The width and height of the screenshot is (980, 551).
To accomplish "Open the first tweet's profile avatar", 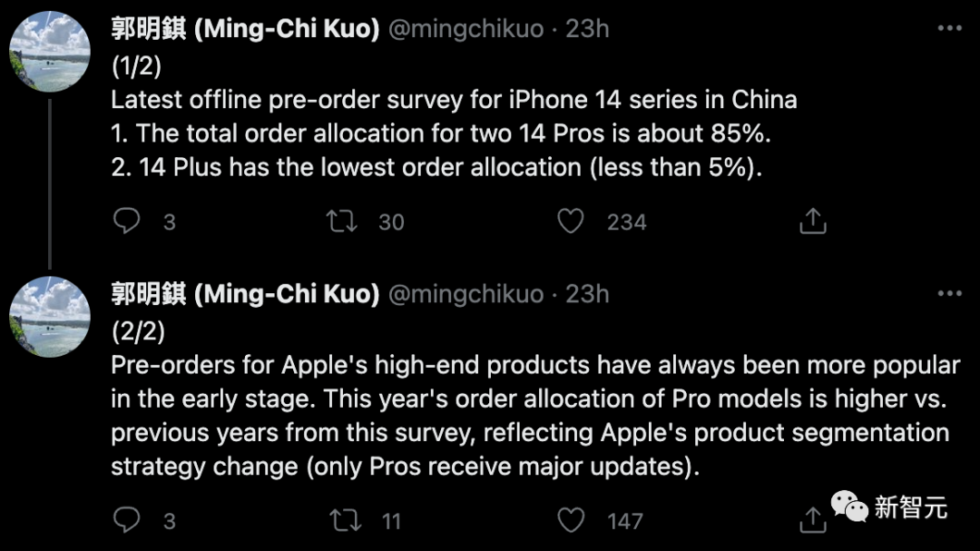I will 49,53.
